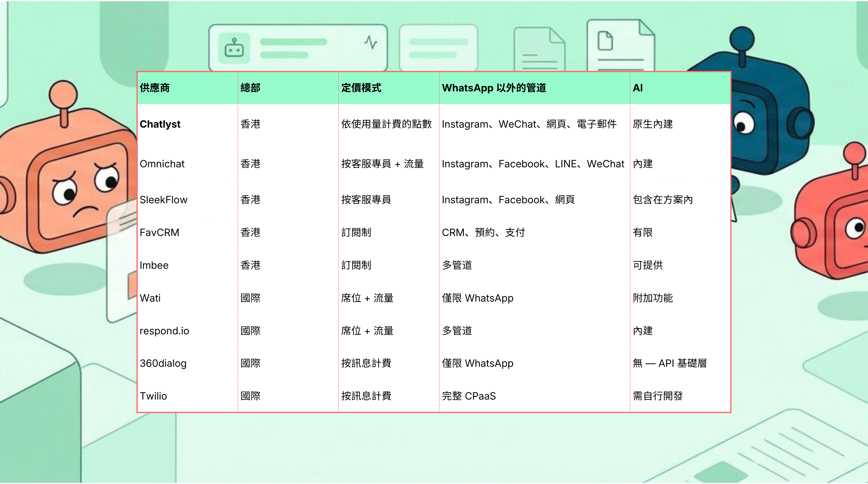Image resolution: width=868 pixels, height=484 pixels.
Task: Click 包含在方案內 AI cell
Action: pos(680,200)
